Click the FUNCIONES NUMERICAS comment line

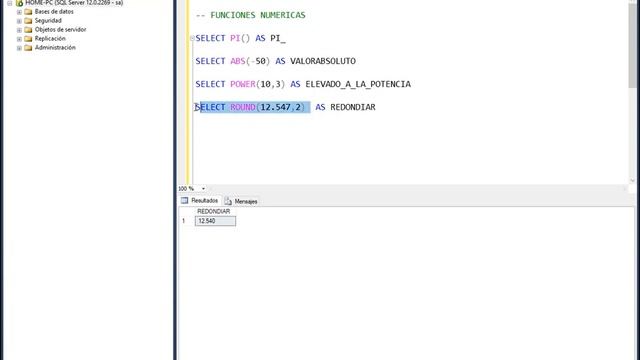point(251,15)
